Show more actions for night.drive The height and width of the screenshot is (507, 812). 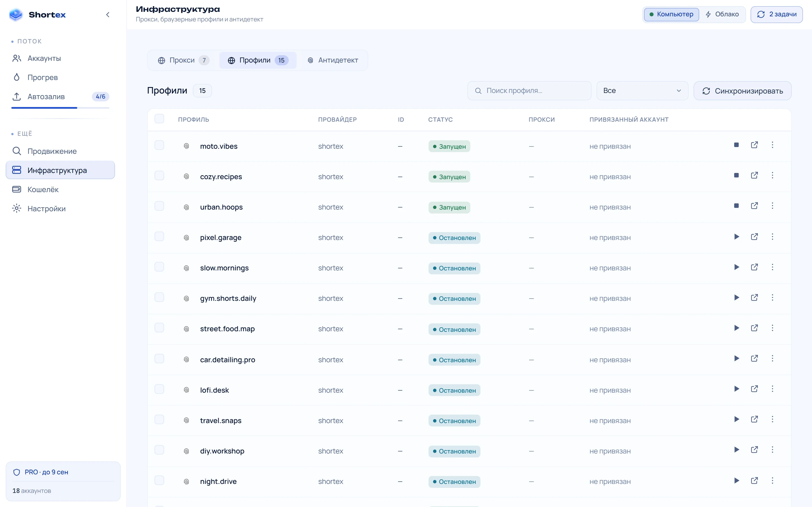click(x=773, y=481)
